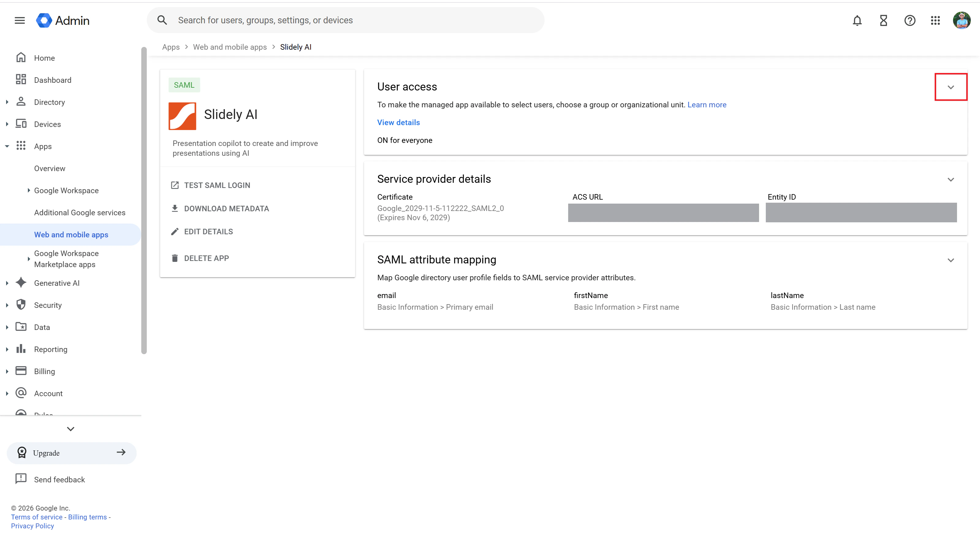980x536 pixels.
Task: Click DELETE APP
Action: [200, 258]
